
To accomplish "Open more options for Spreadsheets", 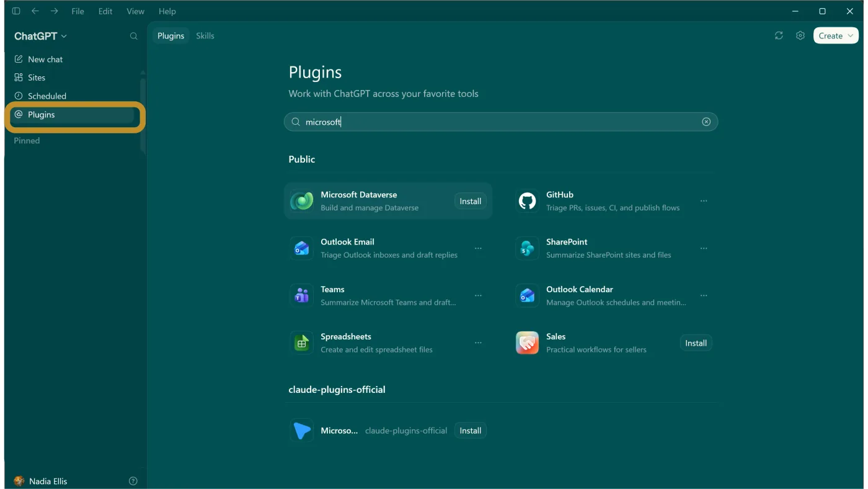I will 478,343.
